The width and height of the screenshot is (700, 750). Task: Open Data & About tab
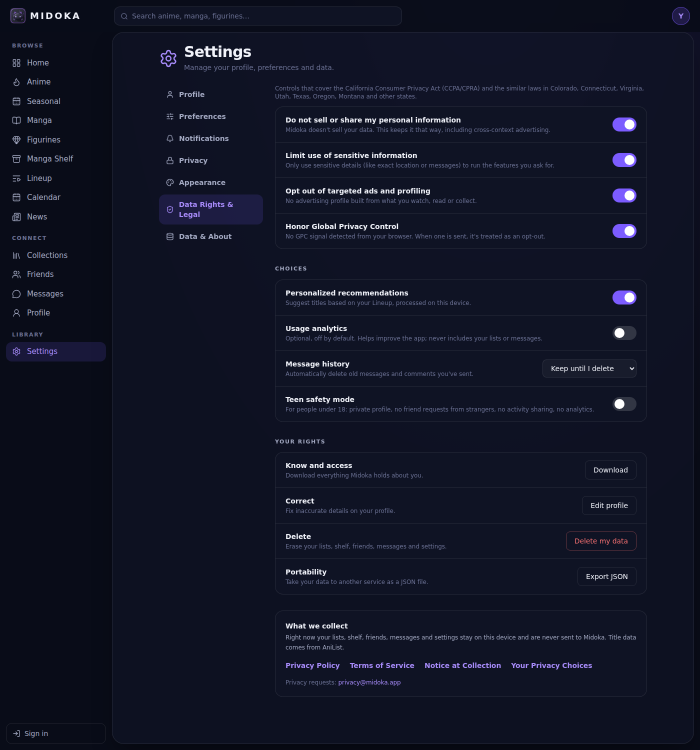(x=211, y=236)
